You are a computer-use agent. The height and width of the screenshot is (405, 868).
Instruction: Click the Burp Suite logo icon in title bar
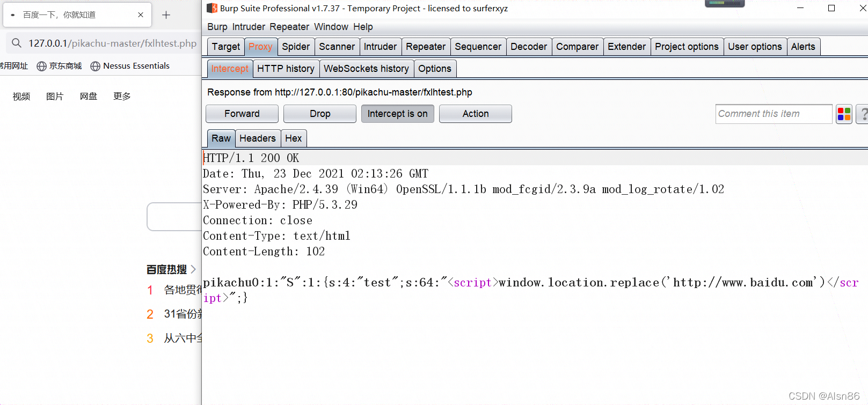(212, 8)
